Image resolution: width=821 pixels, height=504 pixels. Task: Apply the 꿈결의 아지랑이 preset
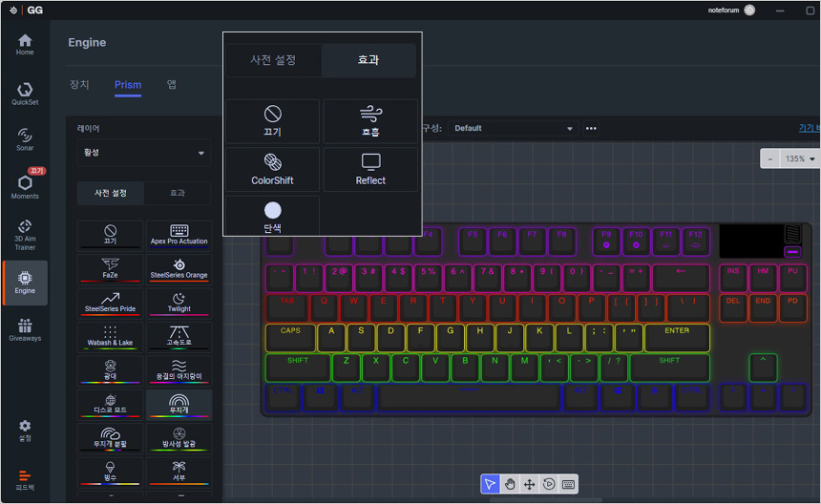coord(179,370)
